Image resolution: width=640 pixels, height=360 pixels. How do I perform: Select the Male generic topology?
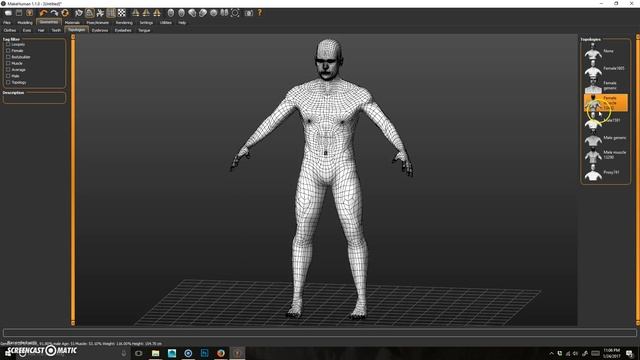tap(606, 138)
